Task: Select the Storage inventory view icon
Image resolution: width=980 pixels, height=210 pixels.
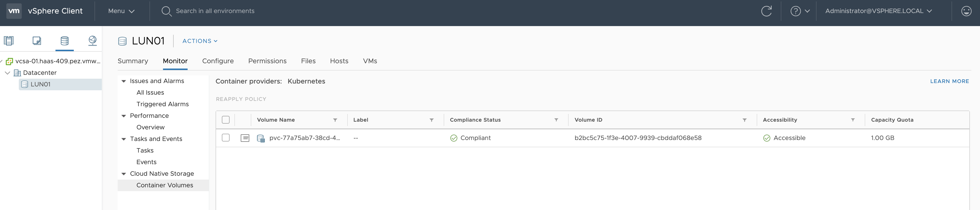Action: tap(65, 40)
